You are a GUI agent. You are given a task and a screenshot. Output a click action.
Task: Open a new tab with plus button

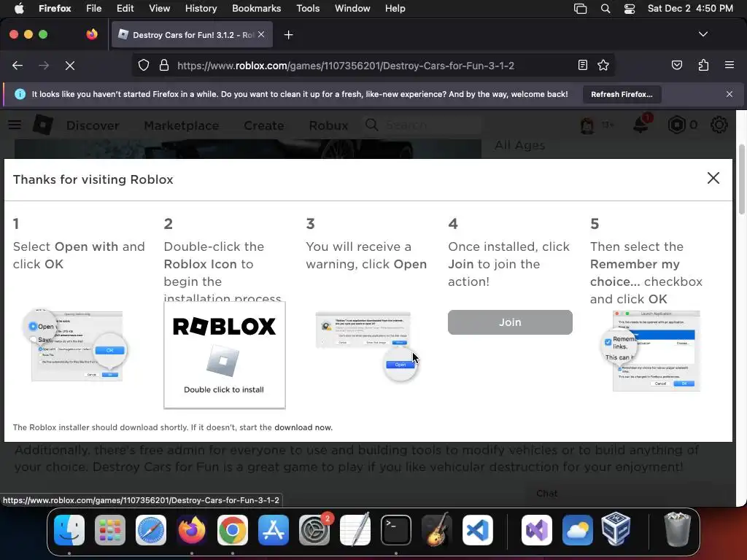tap(288, 35)
